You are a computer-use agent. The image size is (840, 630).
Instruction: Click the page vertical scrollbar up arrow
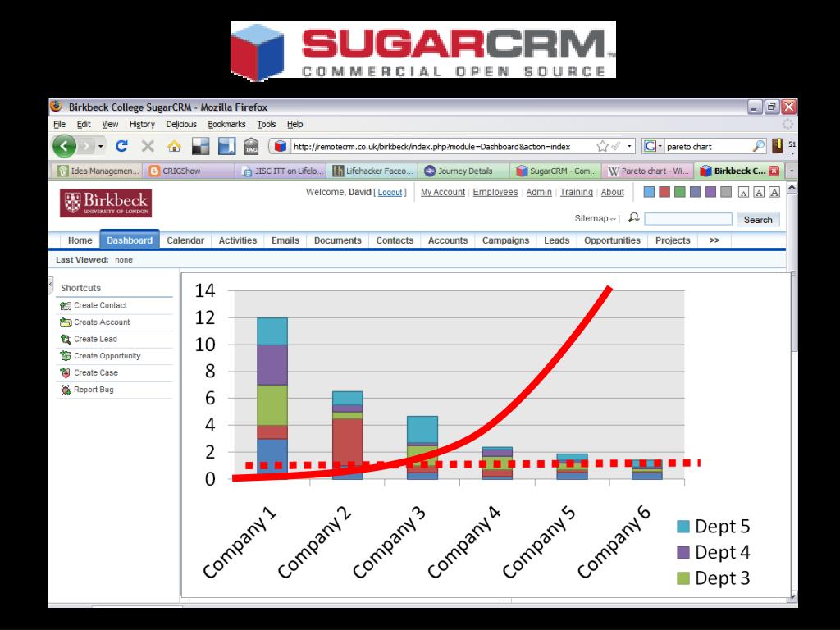(792, 188)
